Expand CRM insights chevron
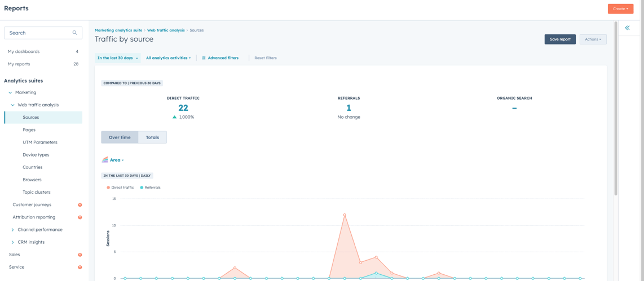Viewport: 644px width, 281px height. [13, 242]
